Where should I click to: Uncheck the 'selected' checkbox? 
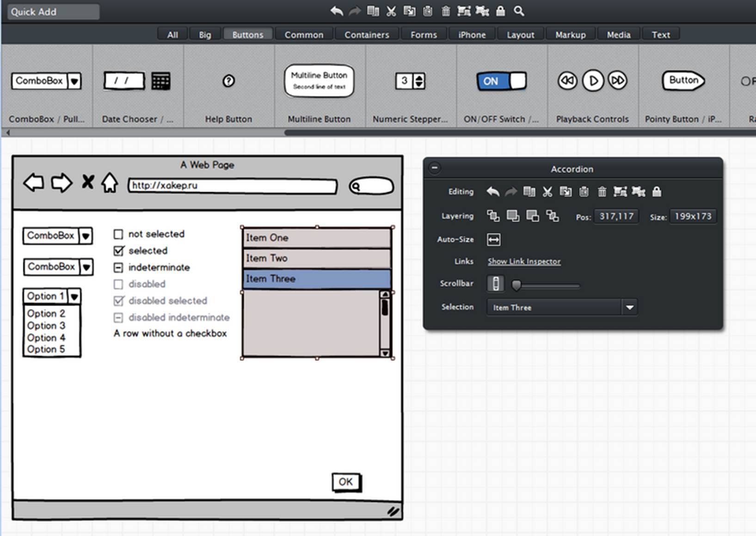pyautogui.click(x=118, y=251)
